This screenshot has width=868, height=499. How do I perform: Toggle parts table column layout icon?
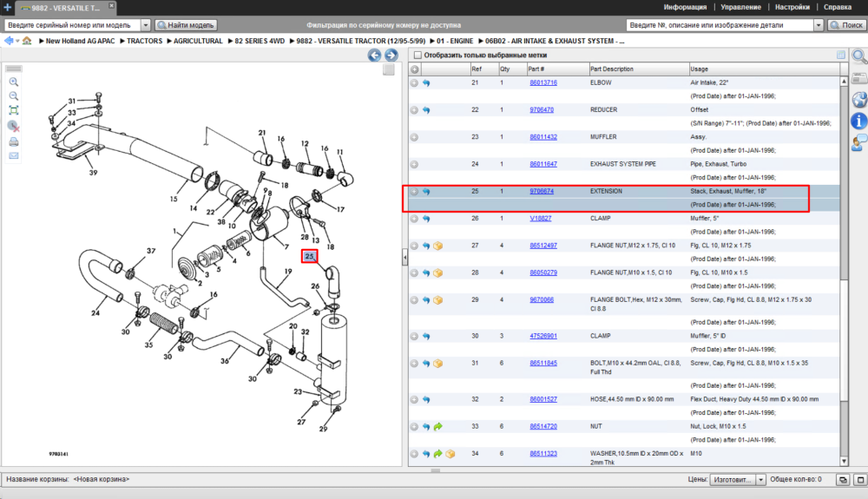click(x=841, y=55)
